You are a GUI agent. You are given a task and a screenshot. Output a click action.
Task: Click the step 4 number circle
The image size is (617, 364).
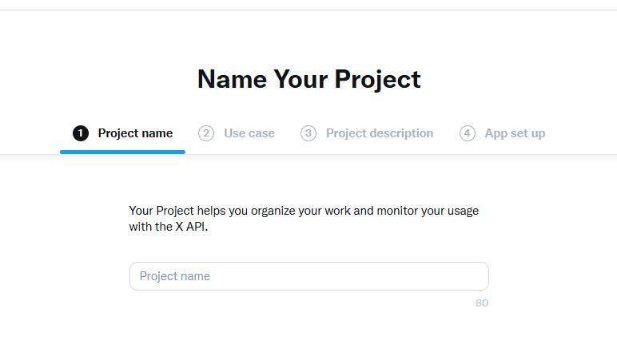(x=468, y=133)
